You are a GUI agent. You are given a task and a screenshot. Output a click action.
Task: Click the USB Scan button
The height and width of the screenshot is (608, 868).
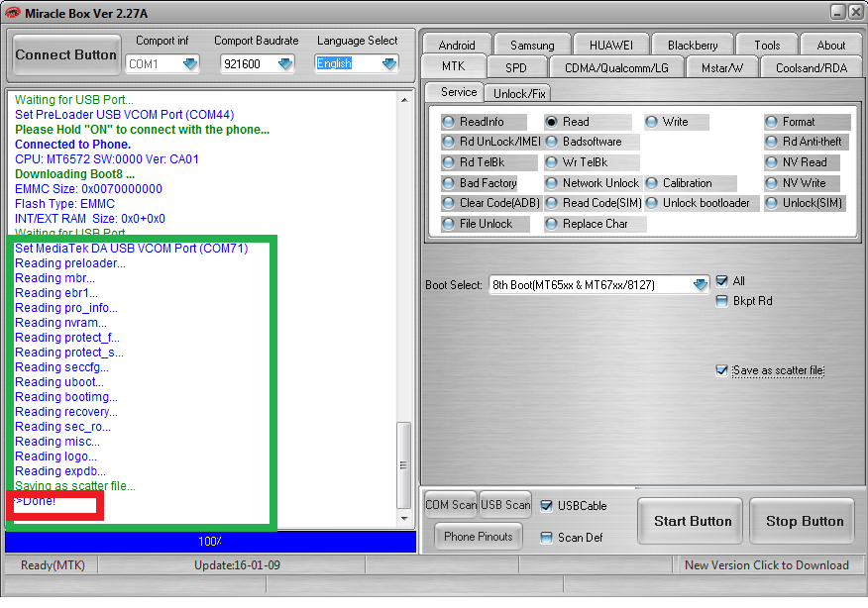click(x=505, y=505)
